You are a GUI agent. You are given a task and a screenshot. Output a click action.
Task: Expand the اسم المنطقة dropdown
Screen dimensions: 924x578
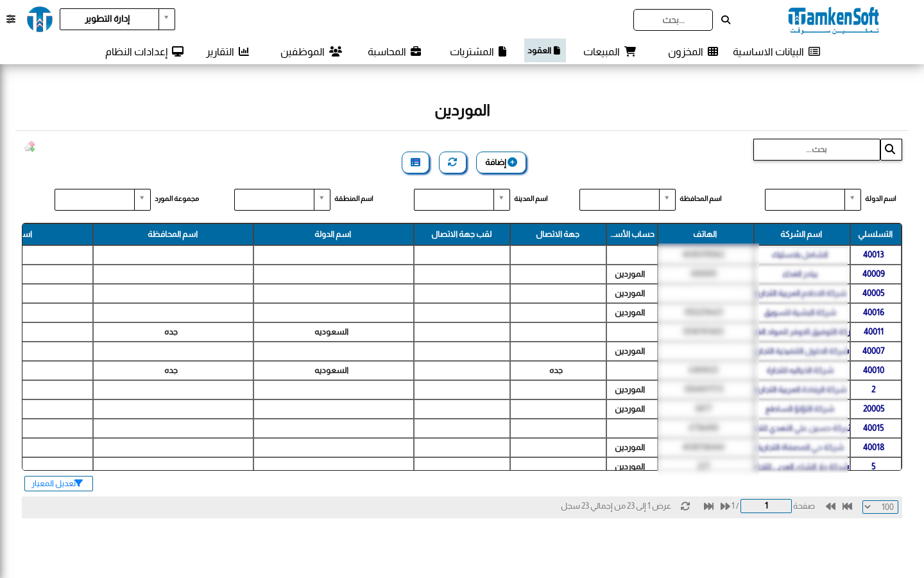[321, 199]
